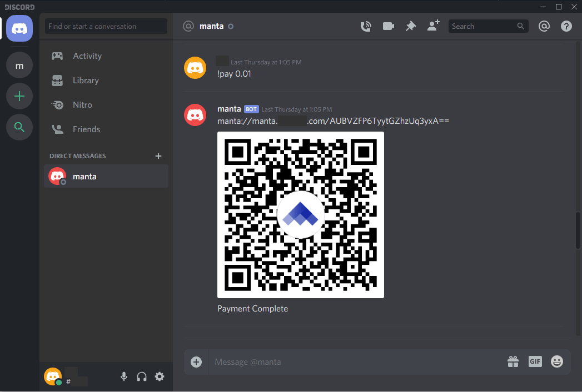582x392 pixels.
Task: Click the manta bot username in chat
Action: 229,109
